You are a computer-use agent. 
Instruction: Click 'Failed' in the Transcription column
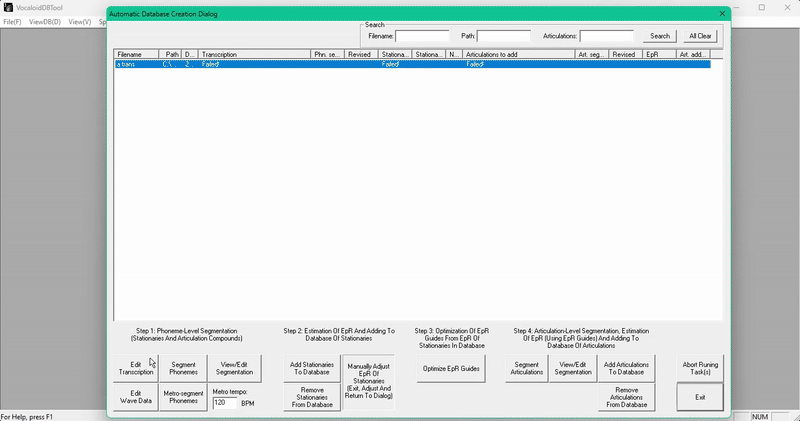coord(210,64)
